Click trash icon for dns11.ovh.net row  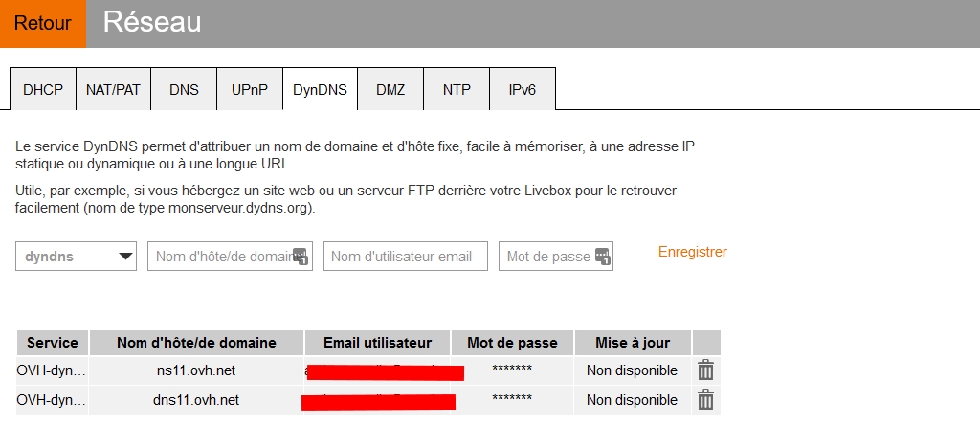(705, 400)
